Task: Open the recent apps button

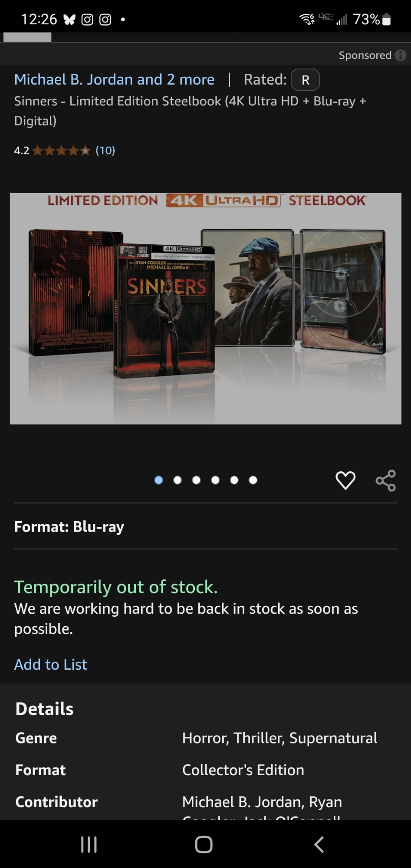Action: coord(89,845)
